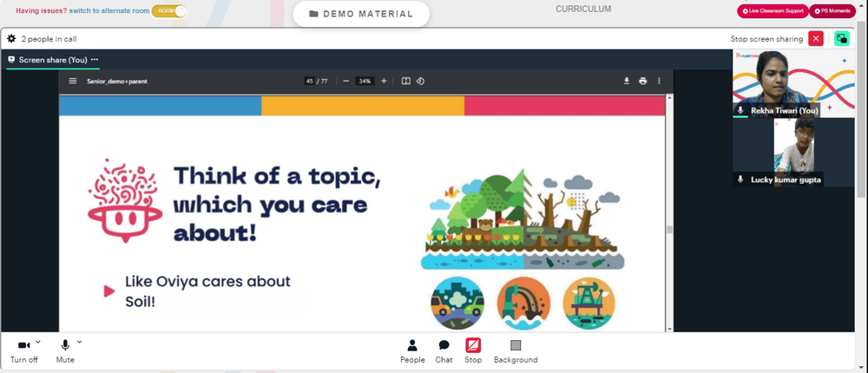
Task: Open Screen share tab options ellipsis
Action: [95, 60]
